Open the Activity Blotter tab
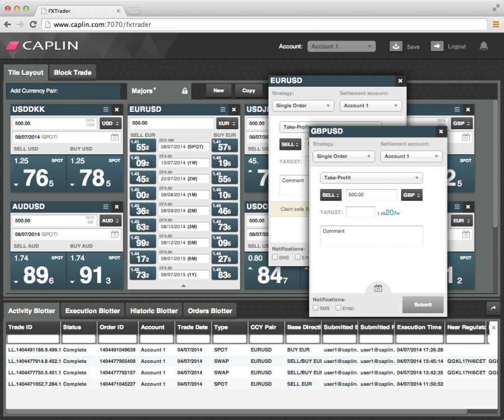504x420 pixels. [31, 311]
